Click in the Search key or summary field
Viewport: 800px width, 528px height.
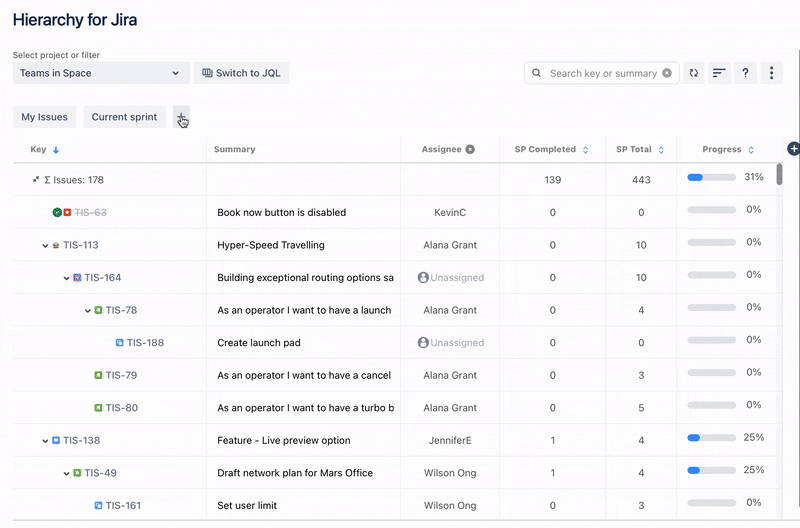[603, 73]
